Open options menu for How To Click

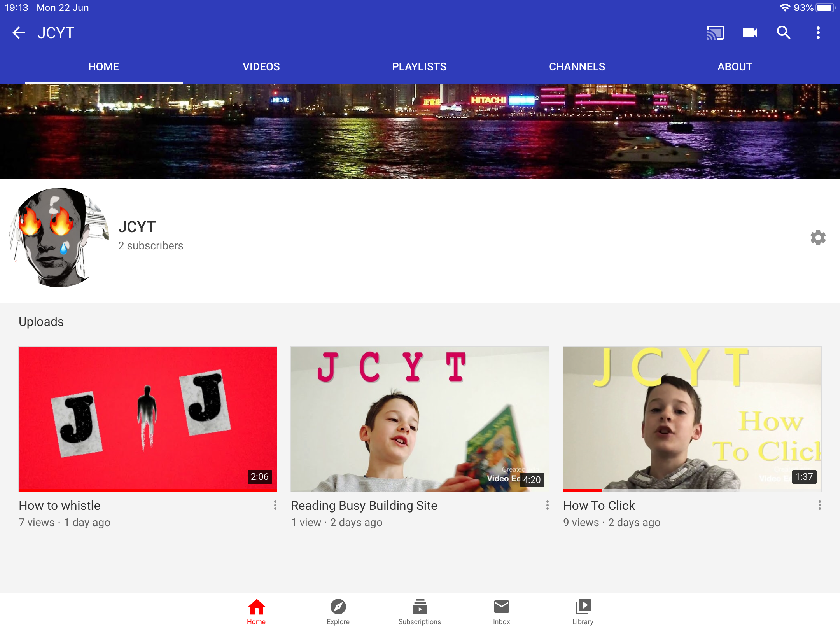click(819, 505)
